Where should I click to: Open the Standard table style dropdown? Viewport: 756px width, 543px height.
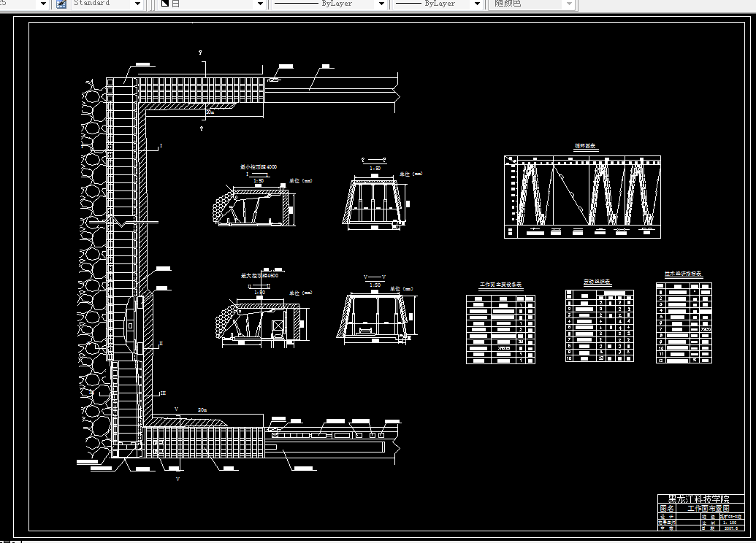pos(137,4)
